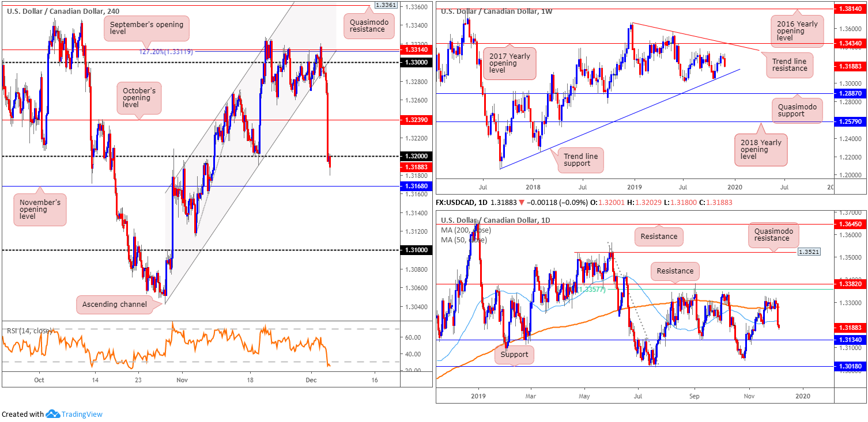Click the 1.30180 daily price tag

(851, 366)
